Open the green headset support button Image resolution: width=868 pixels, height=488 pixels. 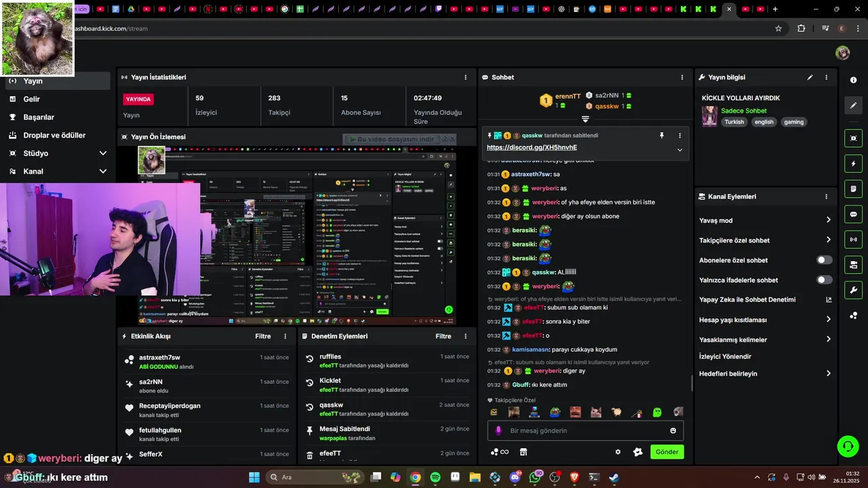(848, 446)
